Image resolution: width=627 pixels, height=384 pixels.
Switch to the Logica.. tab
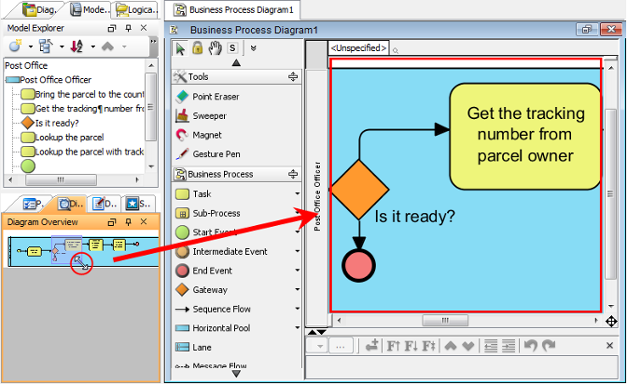point(137,10)
